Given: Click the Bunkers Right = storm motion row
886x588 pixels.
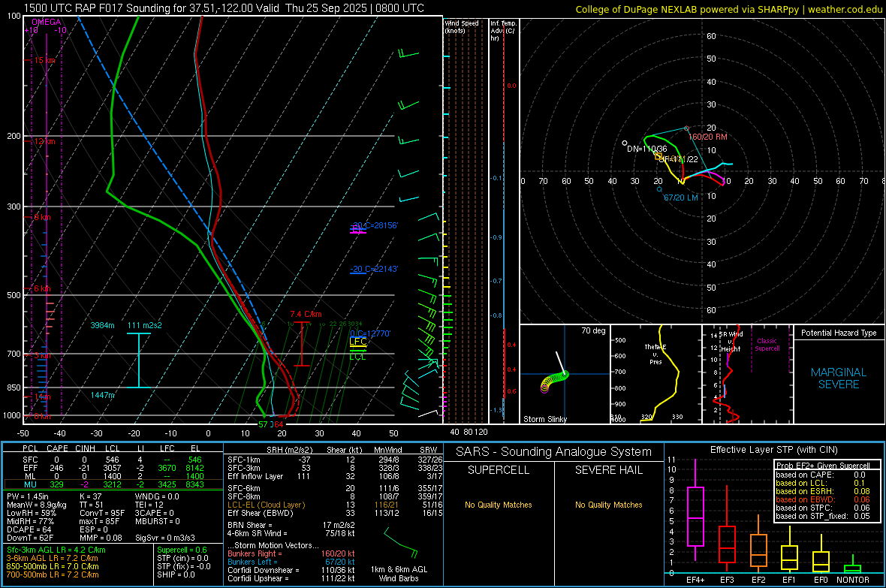Looking at the screenshot, I should (291, 553).
